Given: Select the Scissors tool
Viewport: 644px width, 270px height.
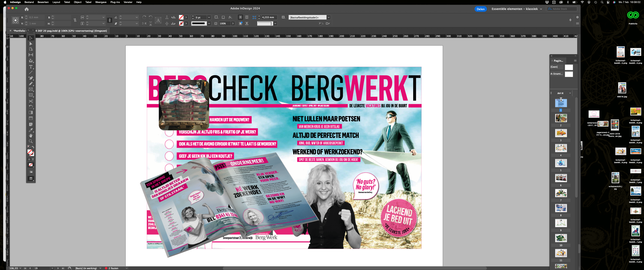Looking at the screenshot, I should 31,101.
